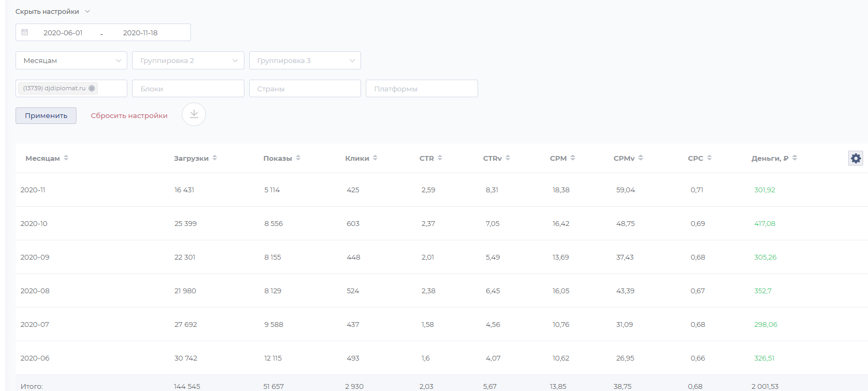Viewport: 868px width, 391px height.
Task: Click the 352,7 money value
Action: click(x=763, y=291)
